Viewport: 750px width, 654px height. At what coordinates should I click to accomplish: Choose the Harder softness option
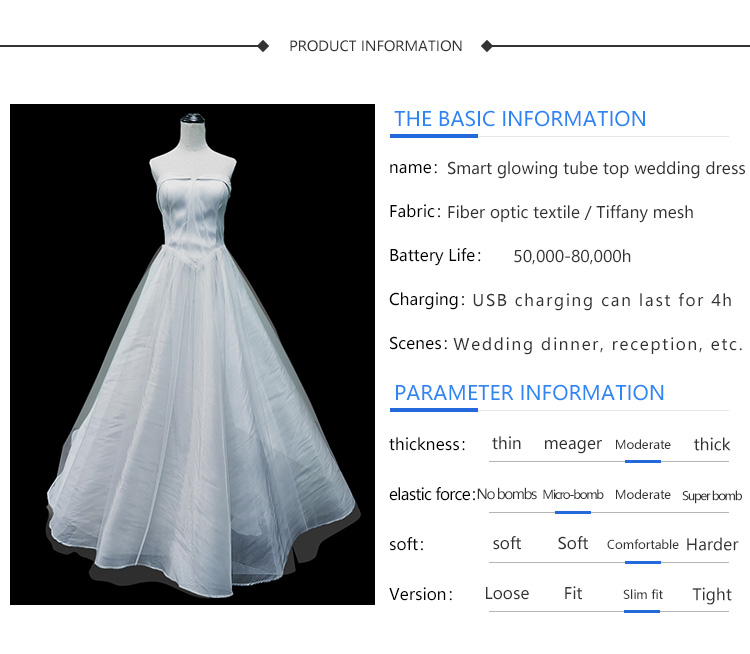point(711,545)
